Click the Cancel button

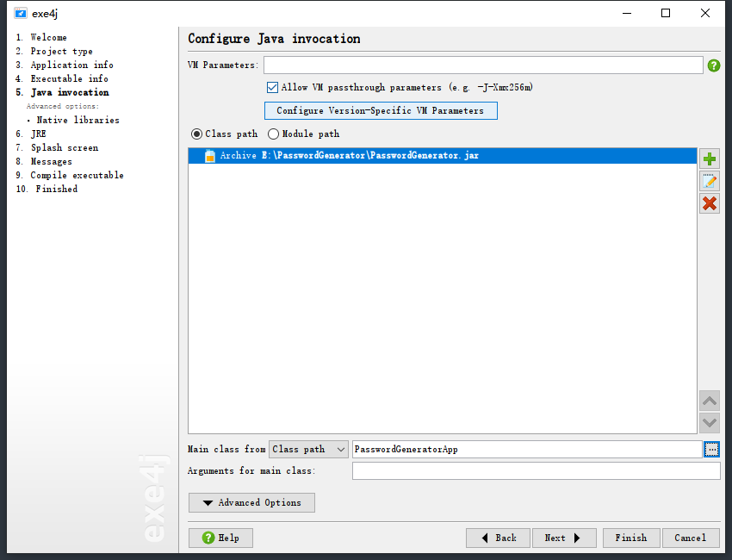(691, 538)
